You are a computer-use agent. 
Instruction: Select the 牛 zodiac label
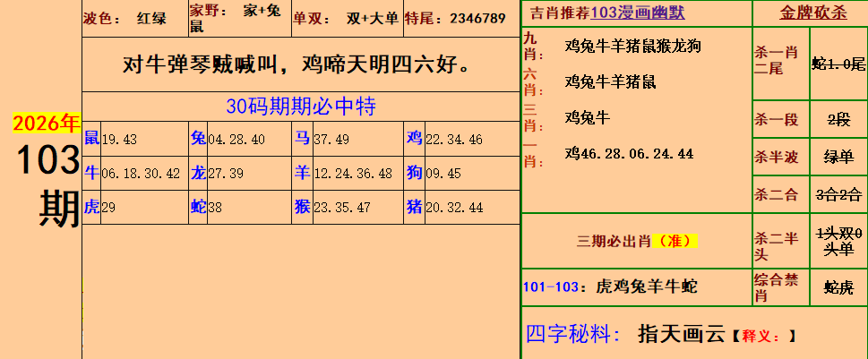91,173
